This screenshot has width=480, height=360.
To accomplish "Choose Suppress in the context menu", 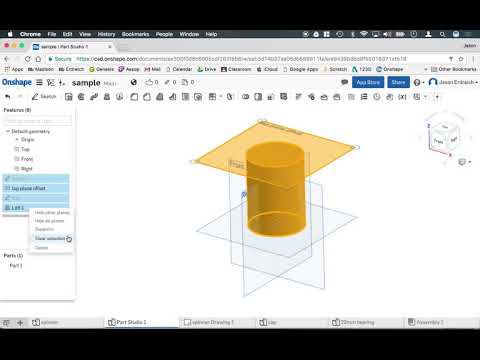I will coord(44,229).
